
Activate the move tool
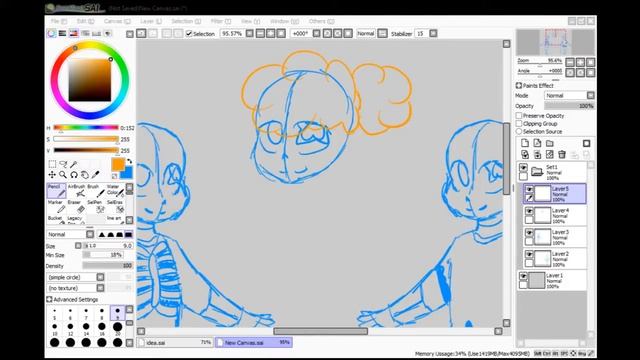click(x=52, y=175)
